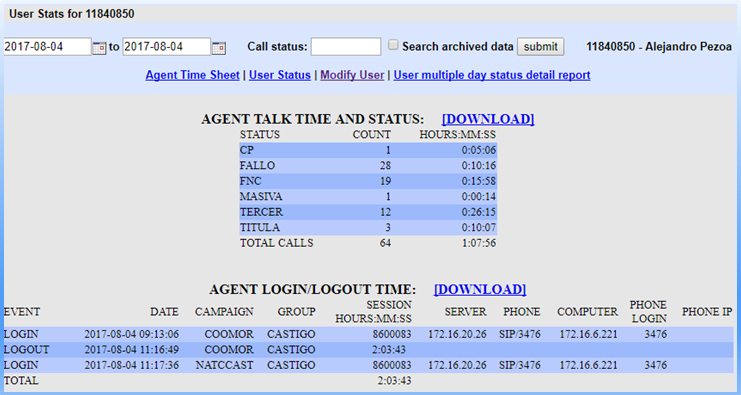
Task: Click the CAMPAIGN column header
Action: click(224, 312)
